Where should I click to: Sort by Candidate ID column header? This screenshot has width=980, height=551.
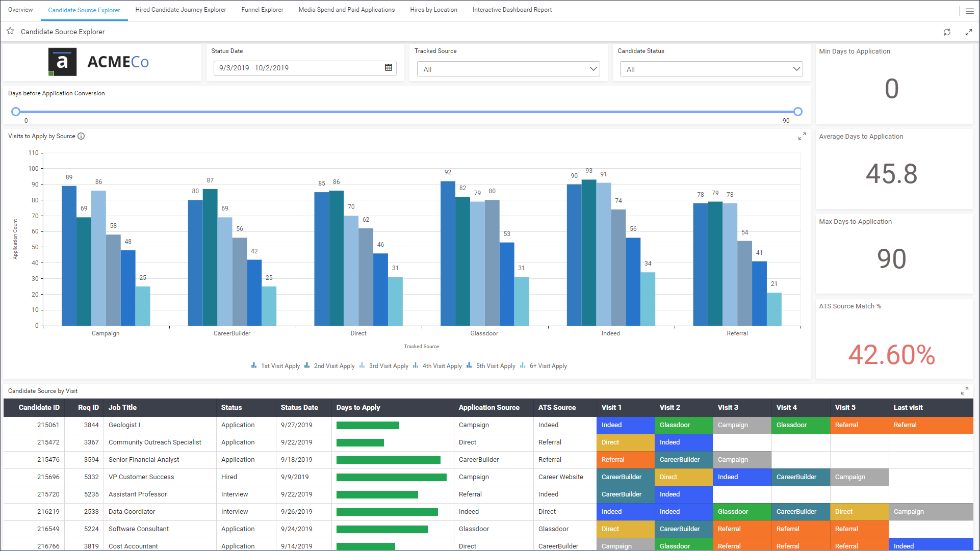(39, 407)
